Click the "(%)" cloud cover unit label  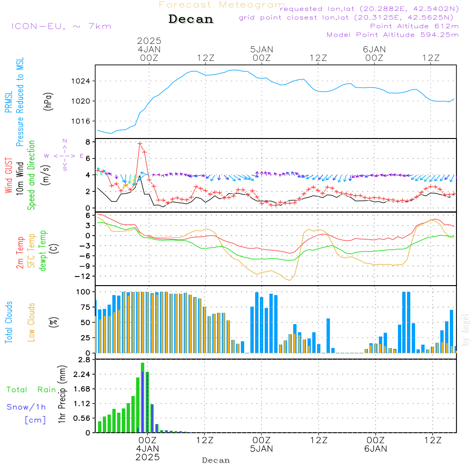pos(53,322)
